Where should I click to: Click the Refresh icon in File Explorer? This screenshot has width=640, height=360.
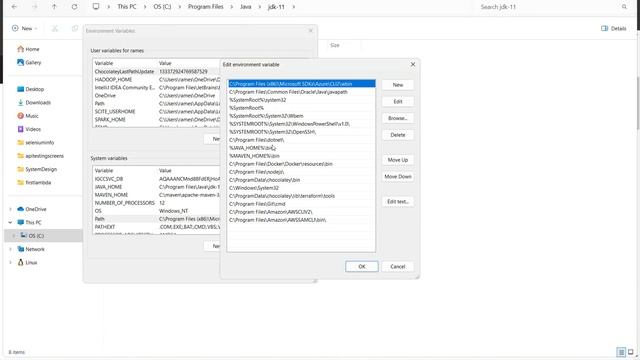pos(74,7)
